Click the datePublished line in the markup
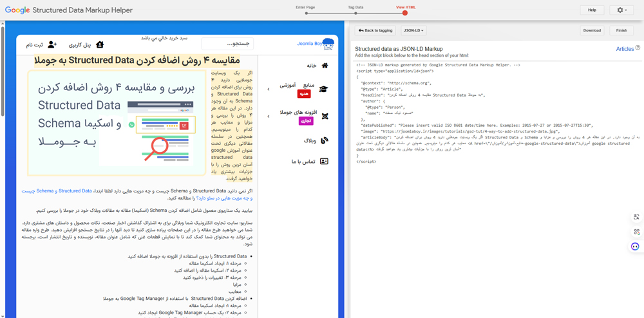Screen dimensions: 644x318 (x=477, y=125)
